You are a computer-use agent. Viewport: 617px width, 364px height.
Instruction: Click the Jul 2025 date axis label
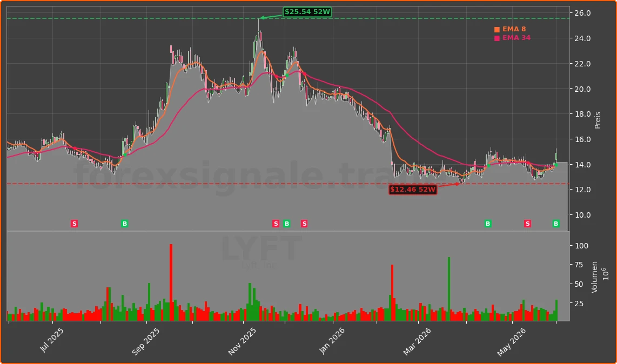tap(51, 340)
